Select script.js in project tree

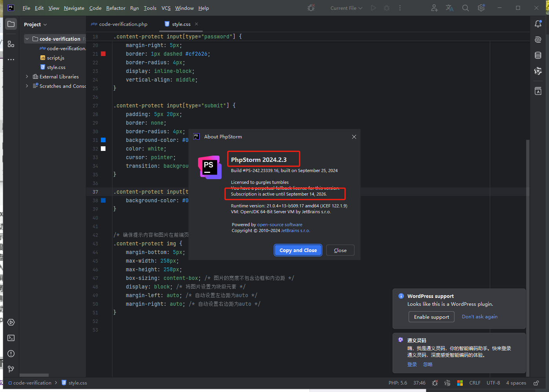(55, 58)
